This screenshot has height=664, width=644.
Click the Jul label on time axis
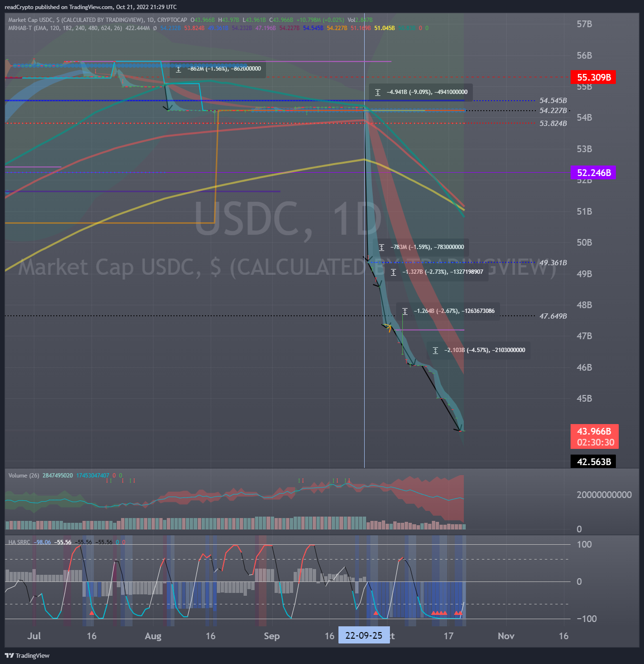tap(34, 636)
